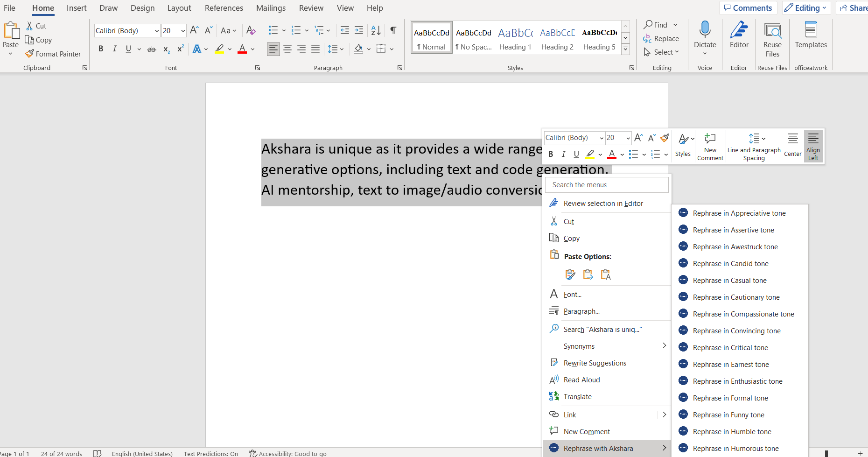Click the Sort icon in Paragraph group
The height and width of the screenshot is (457, 868).
(376, 30)
